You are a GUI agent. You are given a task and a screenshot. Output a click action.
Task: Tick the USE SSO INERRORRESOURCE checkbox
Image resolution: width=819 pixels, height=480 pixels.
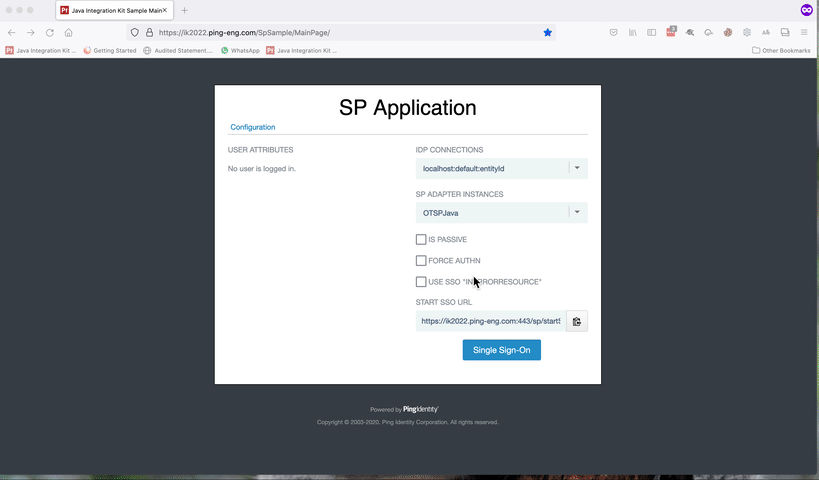421,282
